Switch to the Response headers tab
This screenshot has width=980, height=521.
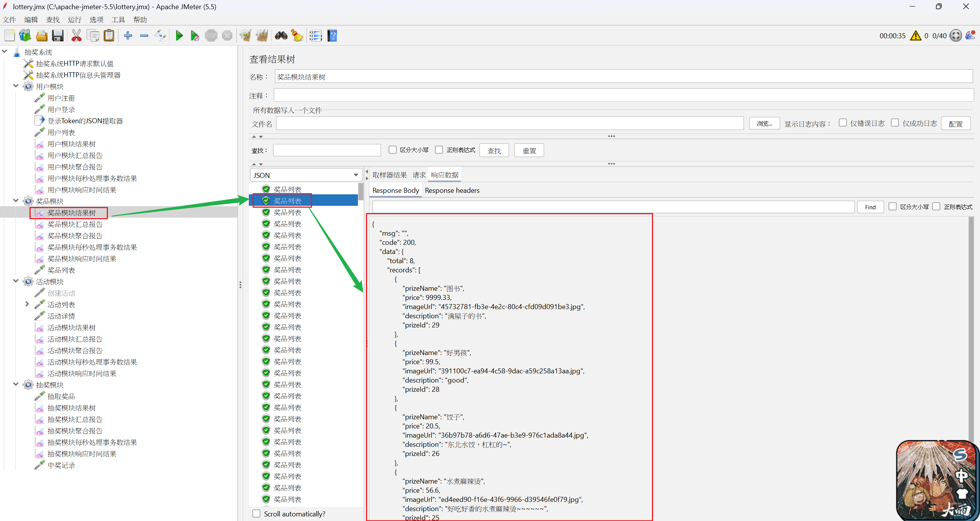pyautogui.click(x=452, y=190)
